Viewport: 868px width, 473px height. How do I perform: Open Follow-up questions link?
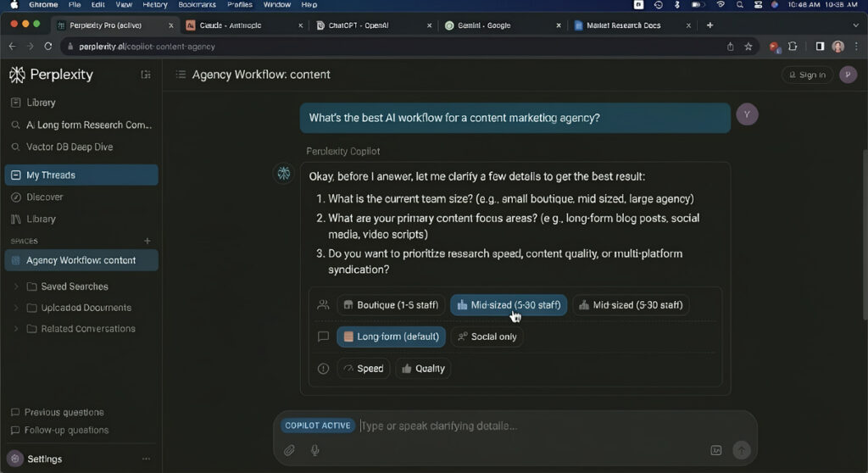coord(66,431)
